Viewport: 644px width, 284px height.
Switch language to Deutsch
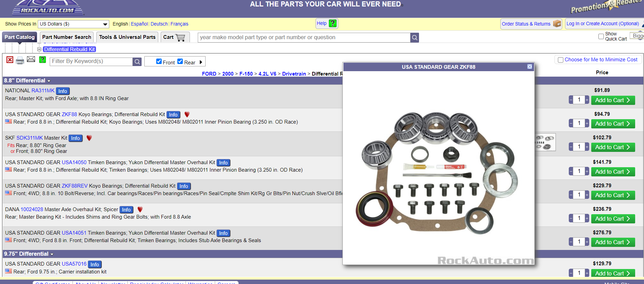click(159, 24)
